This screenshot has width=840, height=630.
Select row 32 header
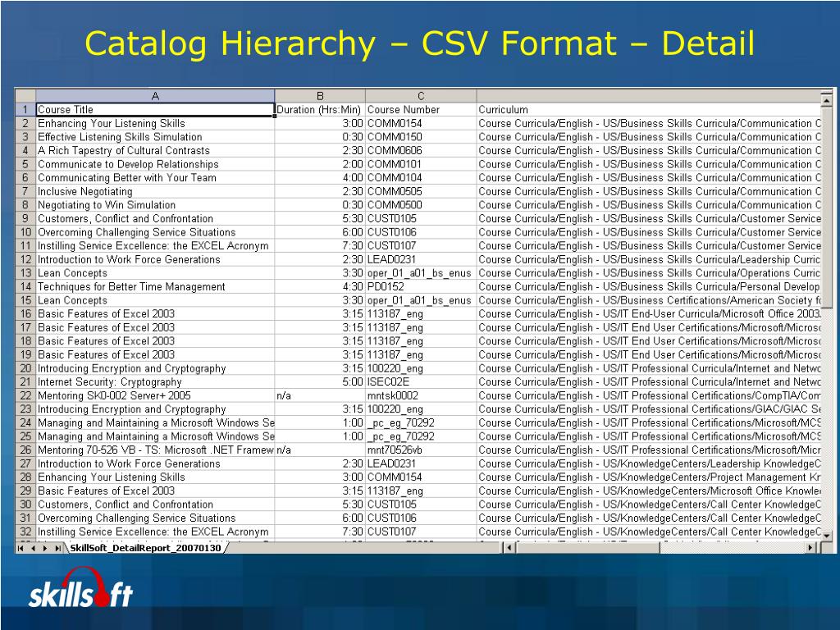point(25,532)
